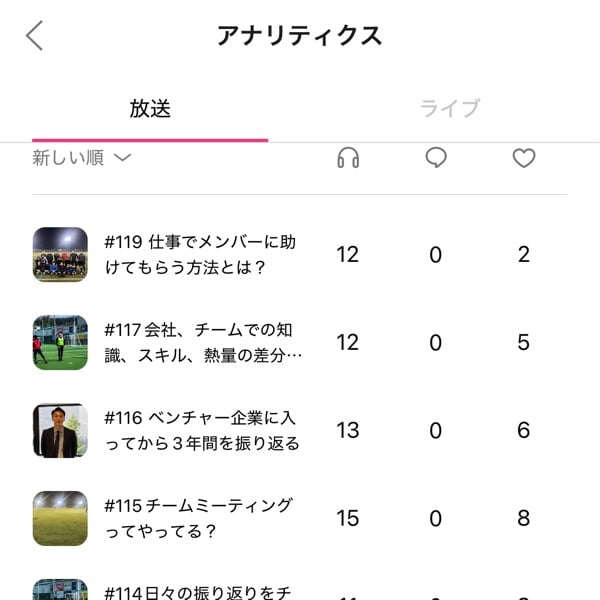
Task: Tap episode #116 portrait thumbnail
Action: pyautogui.click(x=60, y=430)
